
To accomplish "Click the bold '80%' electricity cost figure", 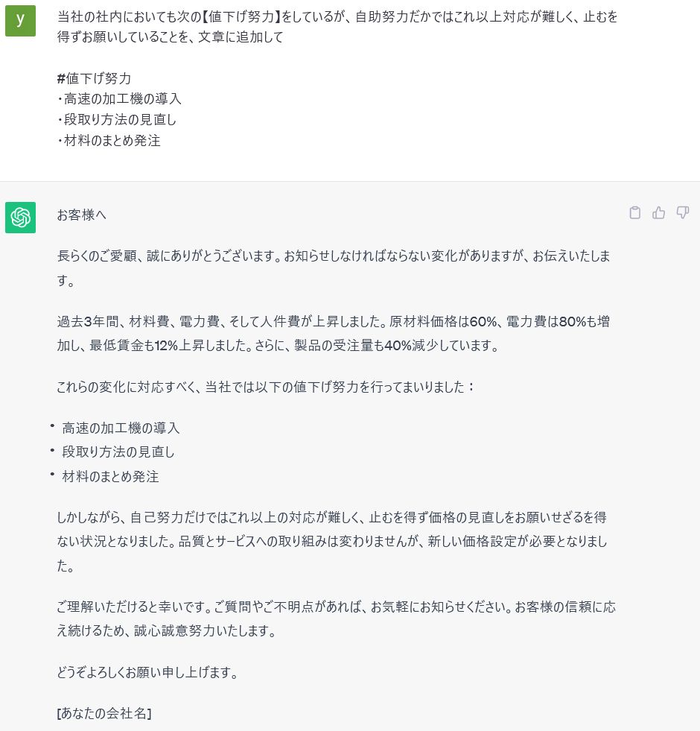I will pos(572,322).
